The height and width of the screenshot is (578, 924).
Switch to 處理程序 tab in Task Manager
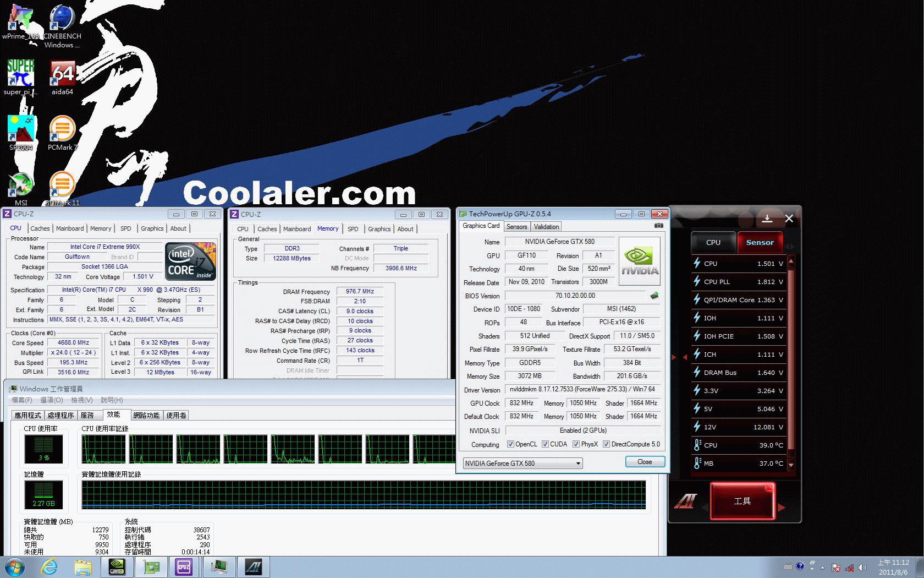pyautogui.click(x=61, y=416)
